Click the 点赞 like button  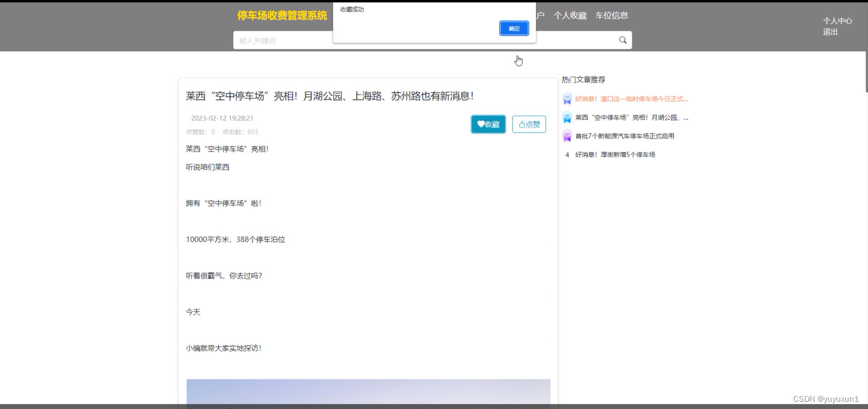pyautogui.click(x=529, y=124)
